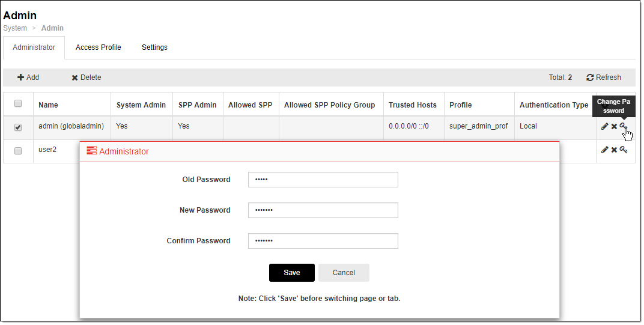Toggle the select-all header checkbox
644x325 pixels.
tap(18, 103)
